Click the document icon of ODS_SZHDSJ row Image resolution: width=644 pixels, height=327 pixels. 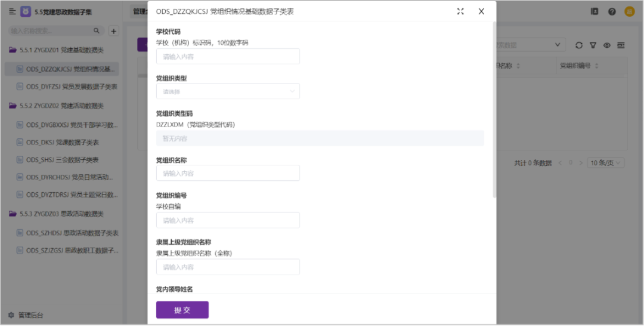(19, 233)
